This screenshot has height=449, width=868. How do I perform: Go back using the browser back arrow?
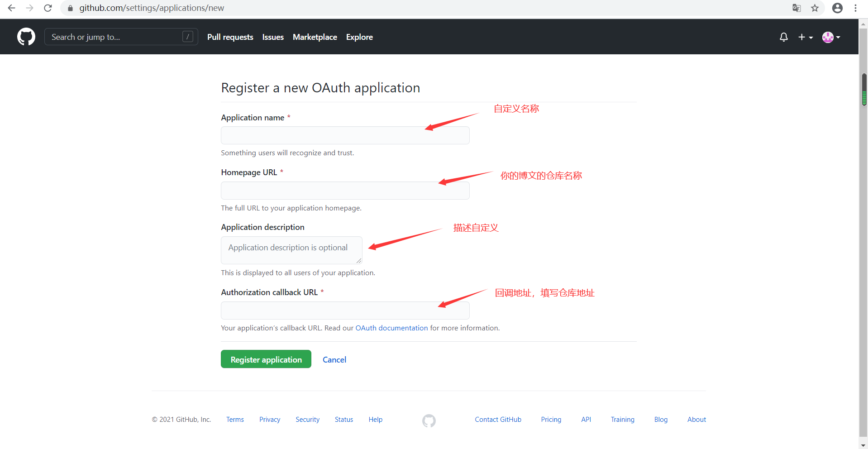tap(12, 8)
